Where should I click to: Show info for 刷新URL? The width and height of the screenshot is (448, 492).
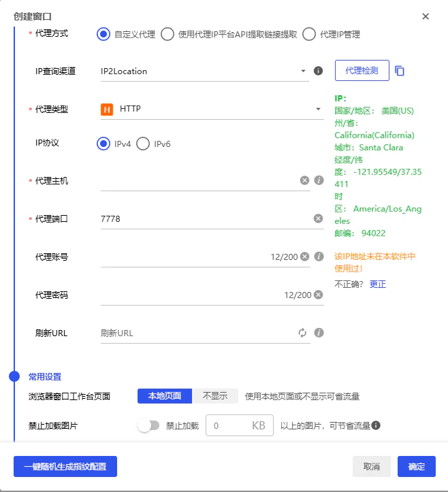319,333
